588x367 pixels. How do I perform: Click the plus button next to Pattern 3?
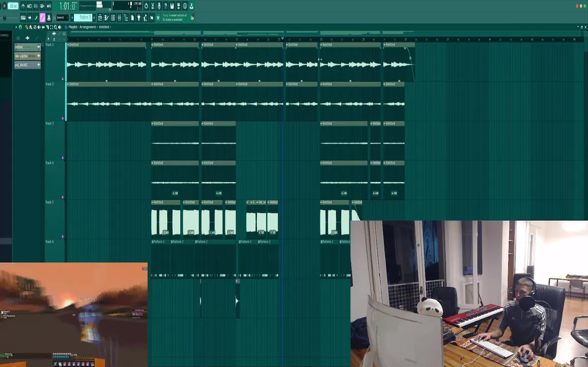[94, 18]
